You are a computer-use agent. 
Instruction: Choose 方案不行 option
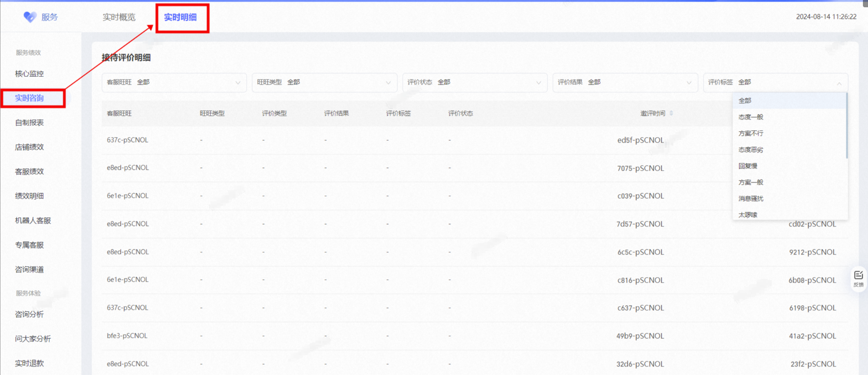[790, 133]
